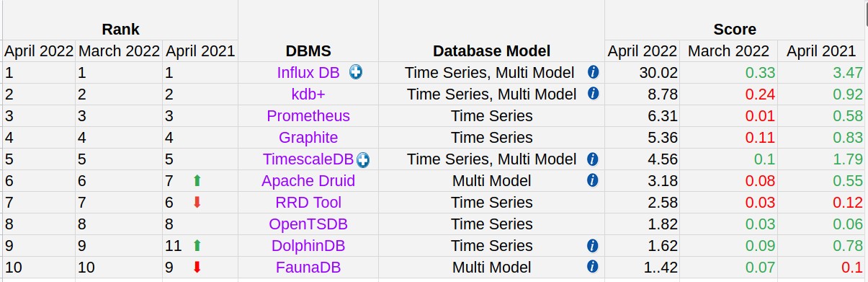Show info icon for TimescaleDB's database model
Viewport: 868px width, 282px height.
point(593,159)
